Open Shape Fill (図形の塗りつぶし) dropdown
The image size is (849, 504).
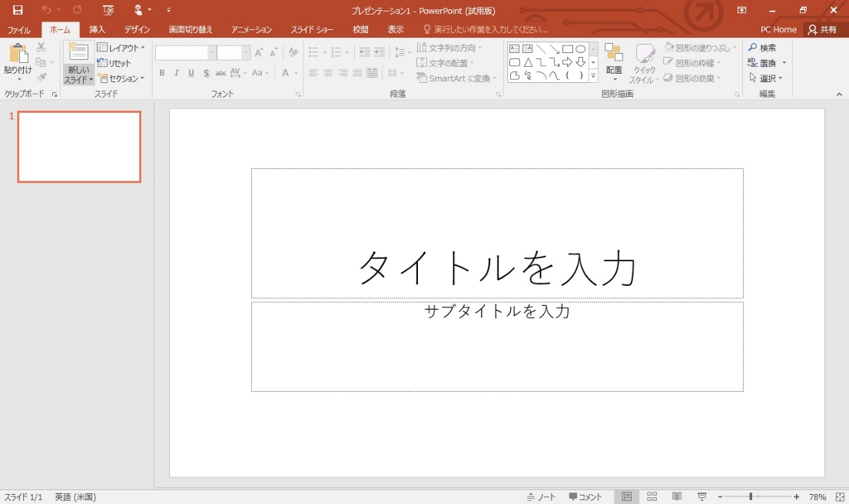tap(700, 47)
